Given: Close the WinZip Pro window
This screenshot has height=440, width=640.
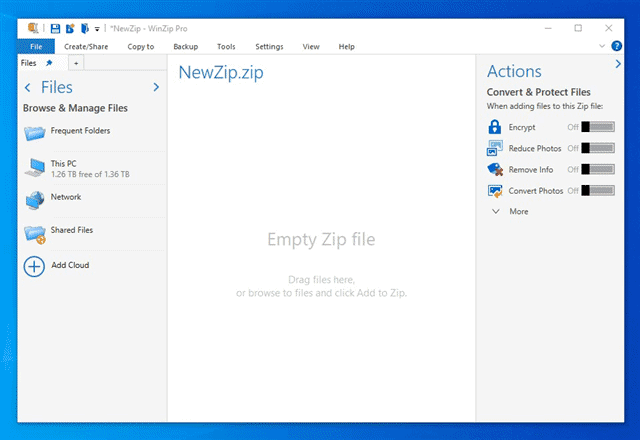Looking at the screenshot, I should [x=609, y=28].
